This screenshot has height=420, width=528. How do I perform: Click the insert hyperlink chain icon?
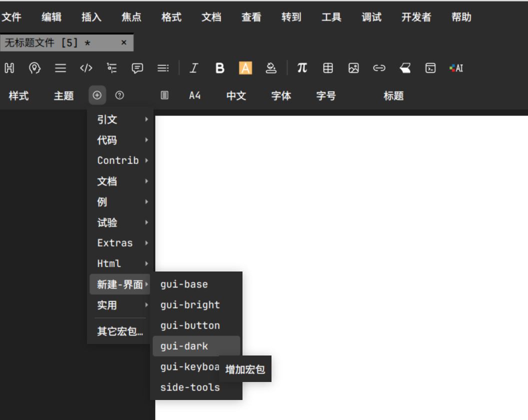pyautogui.click(x=379, y=68)
